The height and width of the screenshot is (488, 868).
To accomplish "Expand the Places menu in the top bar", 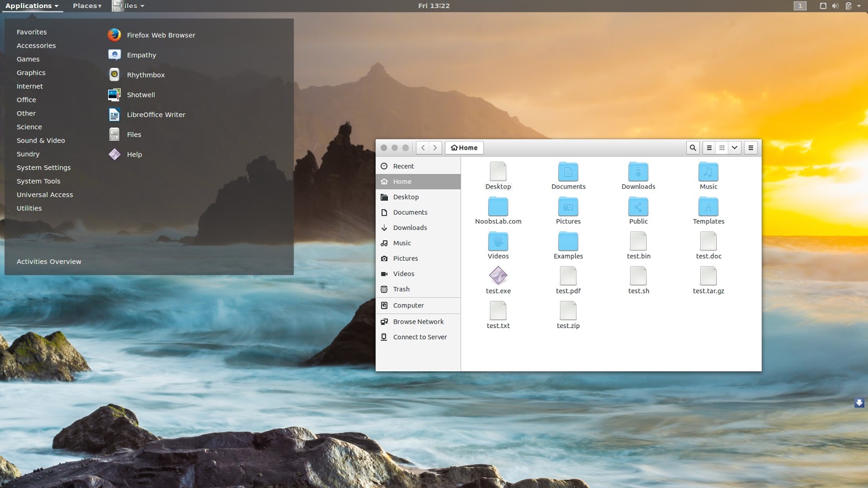I will 87,6.
